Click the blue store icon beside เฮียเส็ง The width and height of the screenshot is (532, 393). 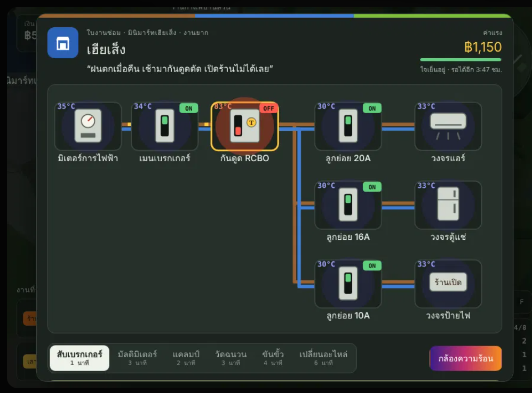point(63,43)
